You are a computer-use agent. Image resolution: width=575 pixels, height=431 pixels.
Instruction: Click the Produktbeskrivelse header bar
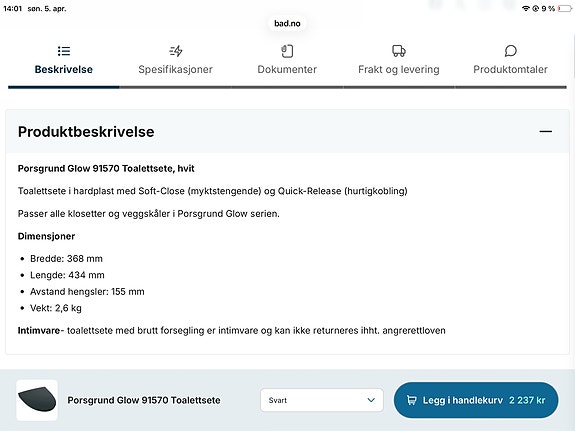click(x=287, y=131)
